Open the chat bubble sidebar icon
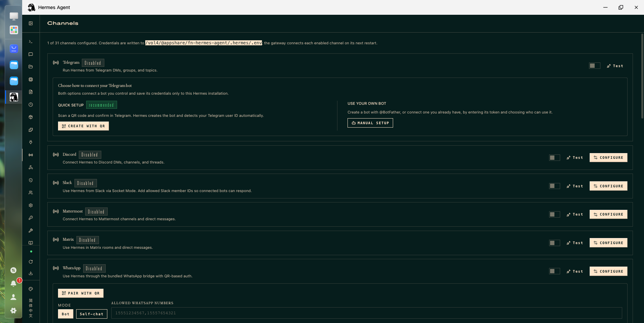This screenshot has height=323, width=644. point(31,54)
